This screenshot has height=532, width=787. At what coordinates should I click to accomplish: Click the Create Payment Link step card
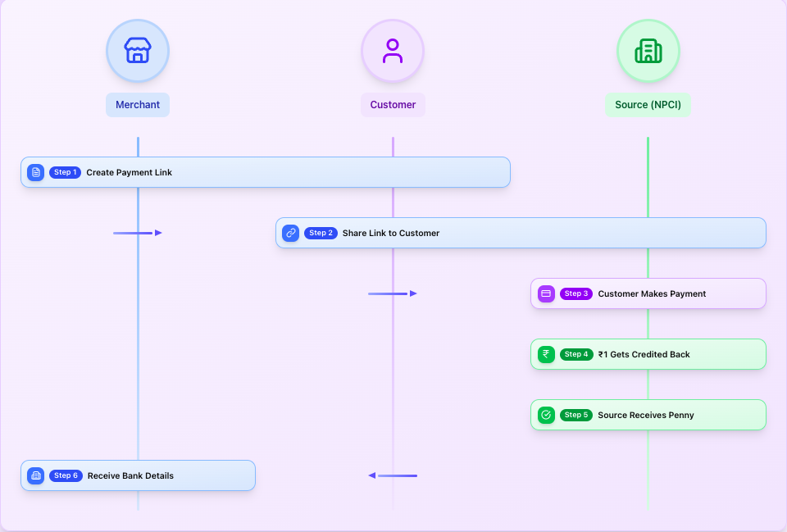(x=265, y=172)
